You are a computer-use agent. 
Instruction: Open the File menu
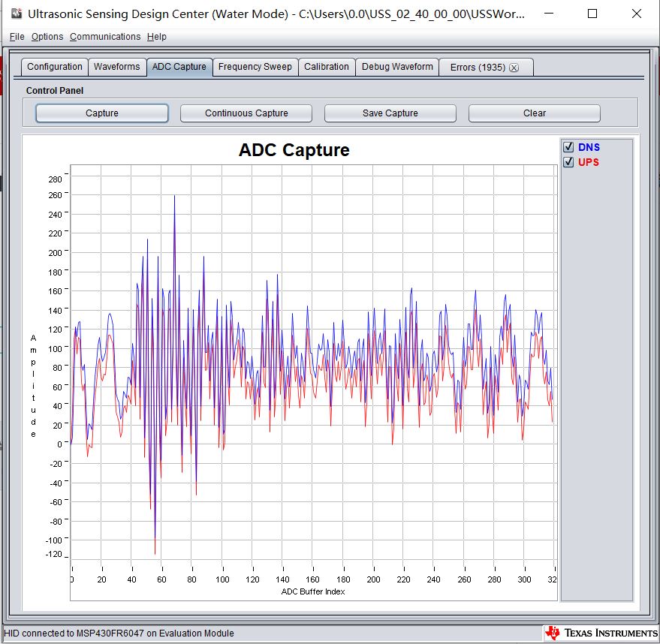(x=17, y=37)
